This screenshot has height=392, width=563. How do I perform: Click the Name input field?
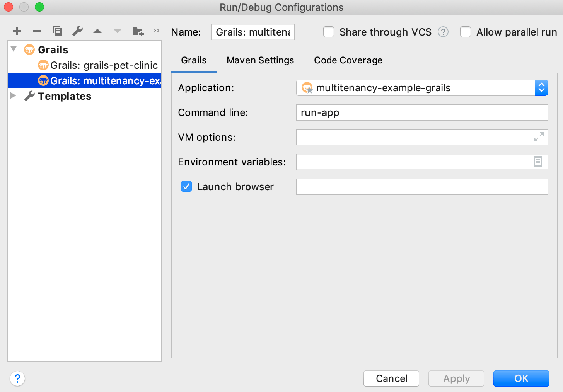tap(253, 32)
